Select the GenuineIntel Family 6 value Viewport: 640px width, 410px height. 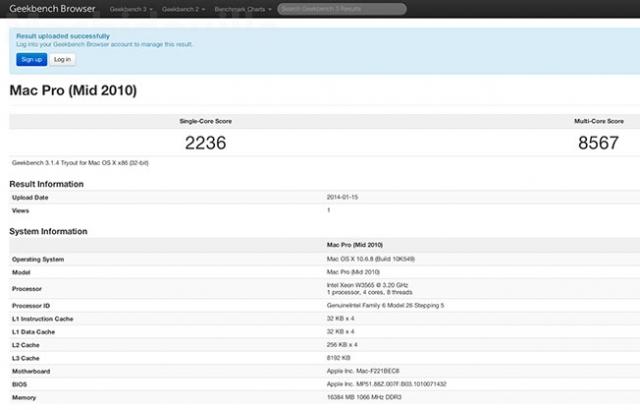pos(385,305)
